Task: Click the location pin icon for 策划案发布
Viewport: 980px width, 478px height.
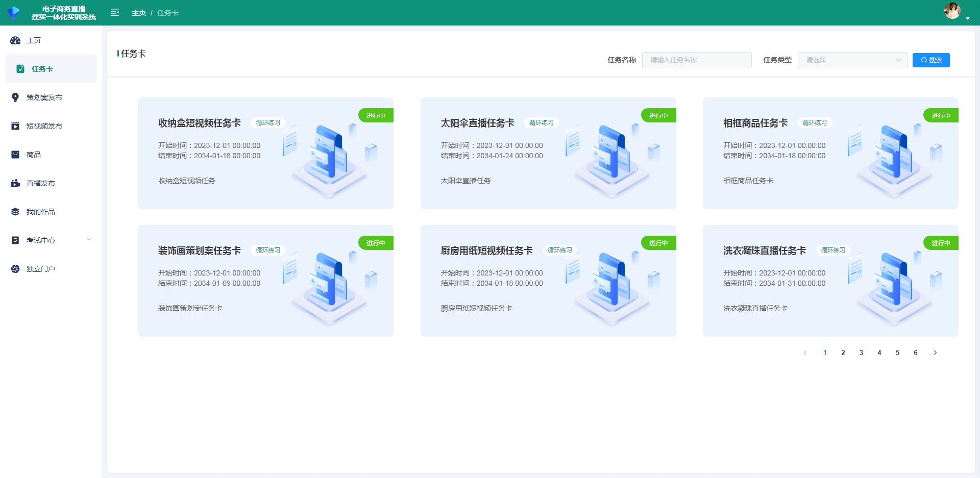Action: click(x=15, y=97)
